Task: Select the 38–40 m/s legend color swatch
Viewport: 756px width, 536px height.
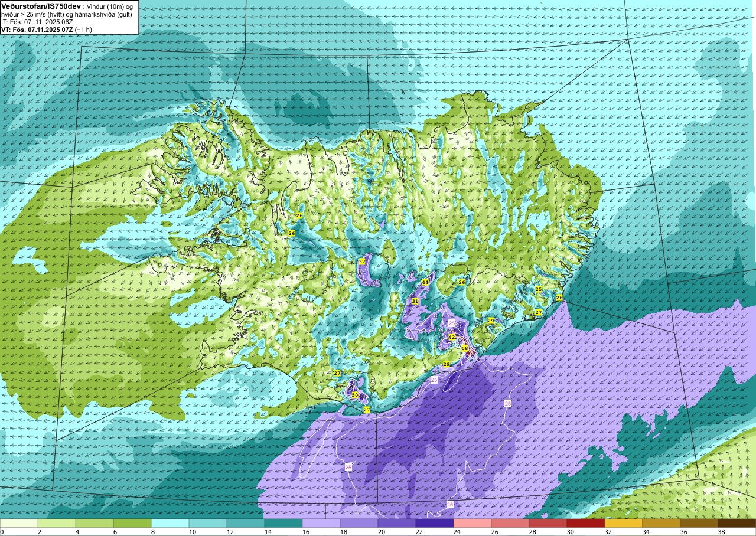Action: [x=737, y=523]
